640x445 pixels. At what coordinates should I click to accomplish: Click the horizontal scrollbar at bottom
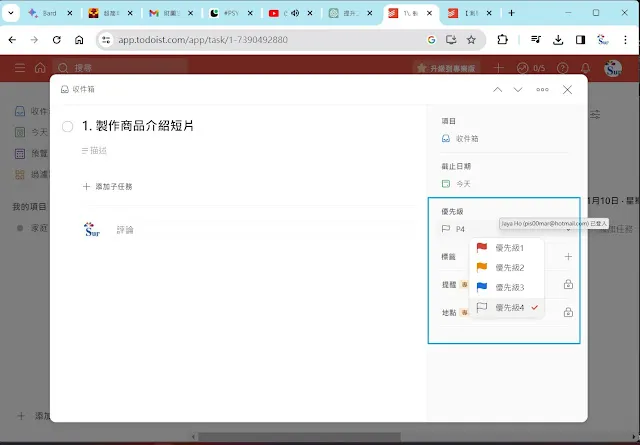[x=300, y=437]
